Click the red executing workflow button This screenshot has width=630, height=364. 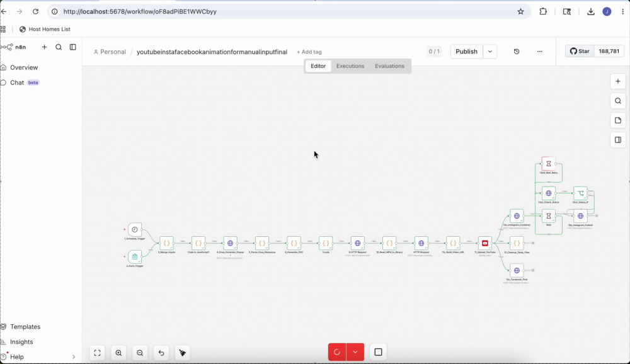point(337,352)
